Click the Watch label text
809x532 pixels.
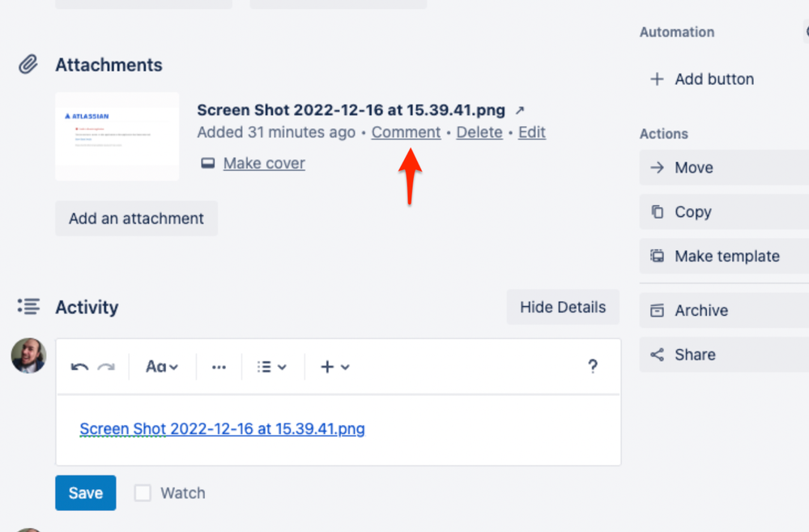coord(183,493)
